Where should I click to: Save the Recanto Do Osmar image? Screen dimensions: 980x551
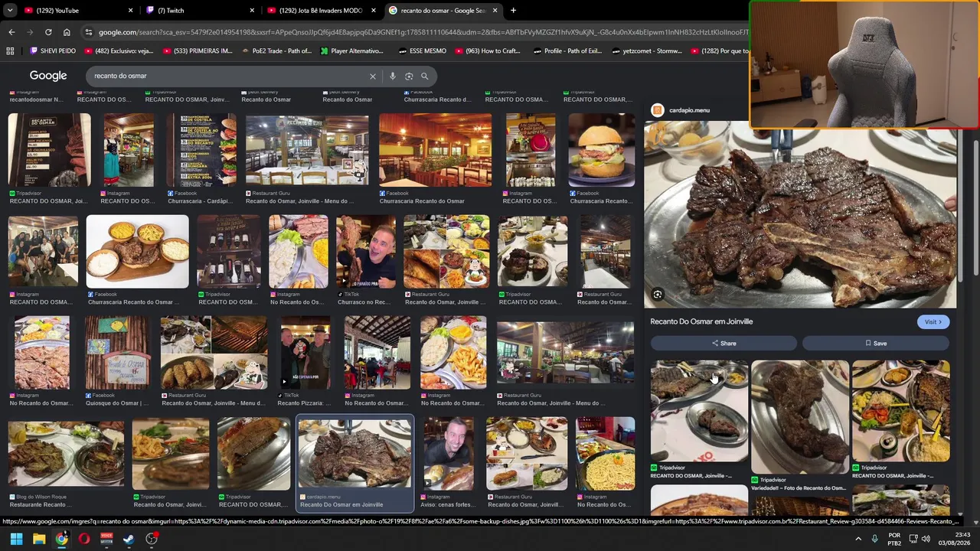click(876, 344)
